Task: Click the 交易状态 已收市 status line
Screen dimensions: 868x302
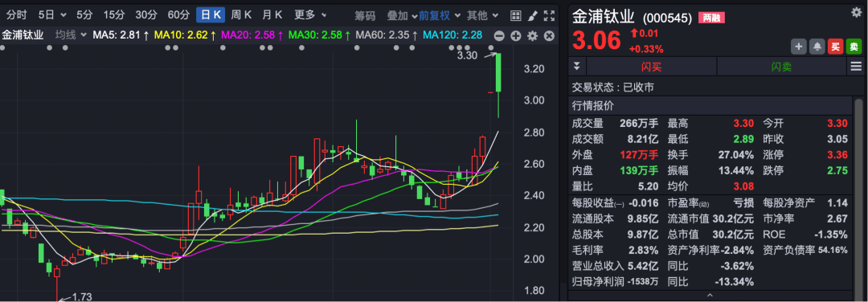Action: pos(613,88)
